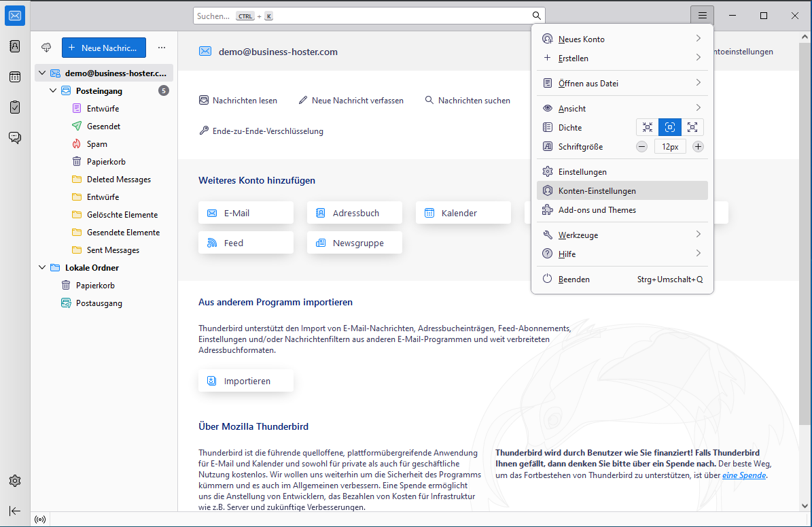Open the Mail space icon
Image resolution: width=812 pixels, height=527 pixels.
coord(15,16)
